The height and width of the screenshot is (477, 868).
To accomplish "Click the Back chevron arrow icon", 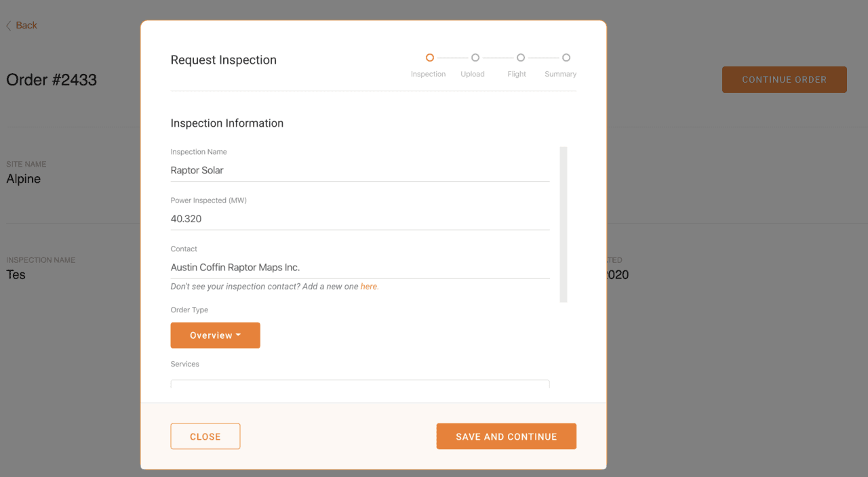I will (9, 26).
